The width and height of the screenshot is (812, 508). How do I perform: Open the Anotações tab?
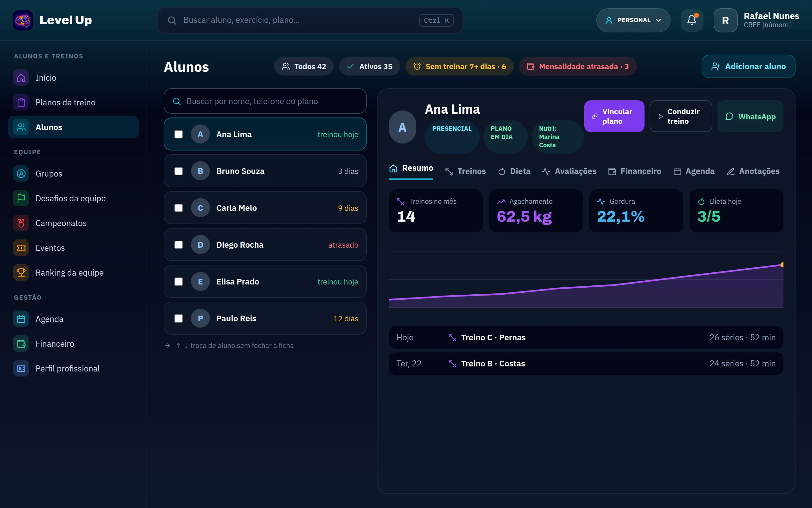tap(753, 171)
